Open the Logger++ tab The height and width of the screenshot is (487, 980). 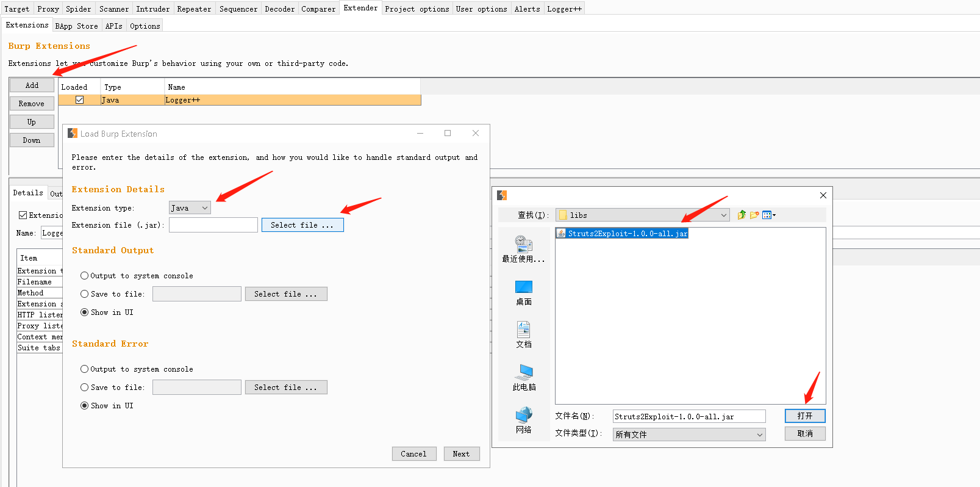(564, 9)
